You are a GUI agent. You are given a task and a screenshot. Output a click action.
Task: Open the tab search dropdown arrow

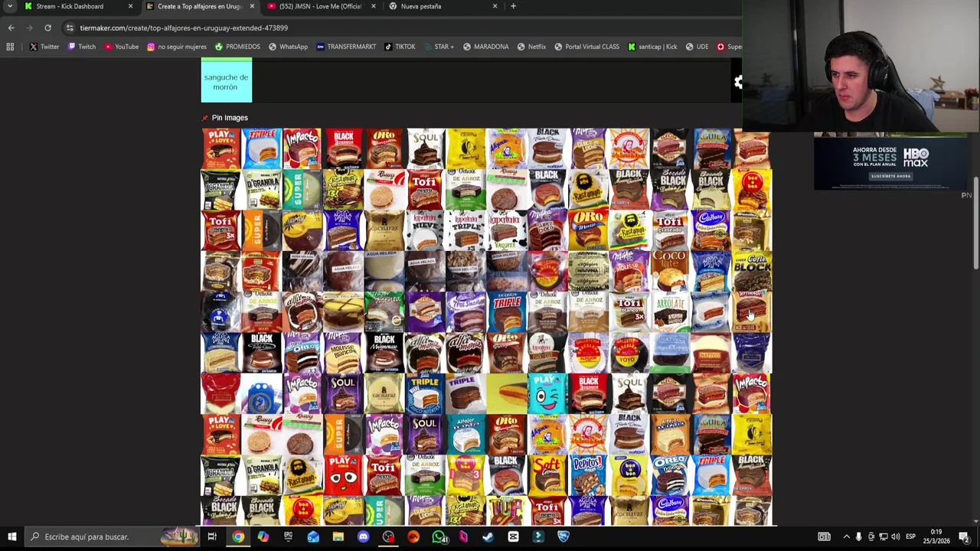coord(10,6)
